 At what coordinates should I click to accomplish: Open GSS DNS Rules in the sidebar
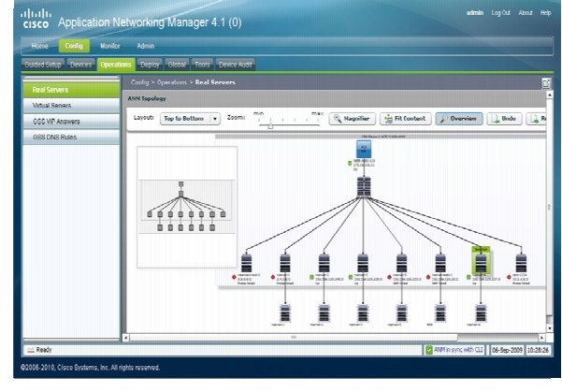71,137
